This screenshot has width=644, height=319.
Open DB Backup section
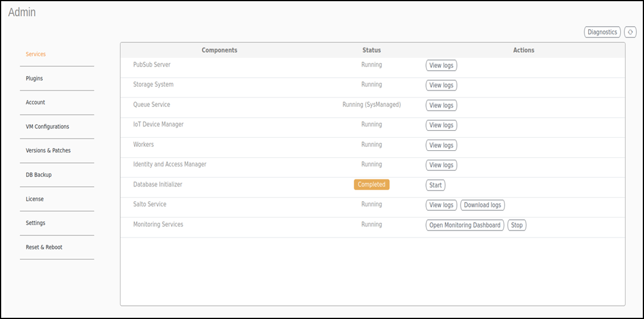[x=39, y=175]
